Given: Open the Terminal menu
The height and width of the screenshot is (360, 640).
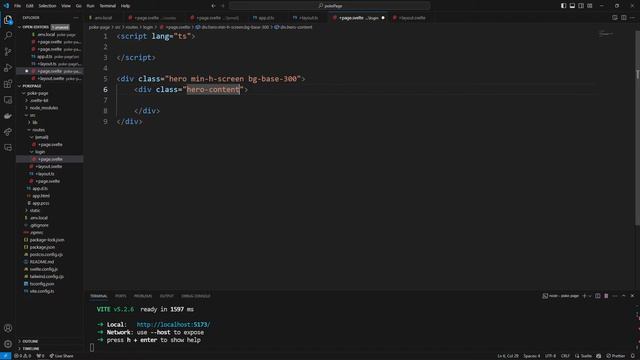Looking at the screenshot, I should (x=108, y=6).
